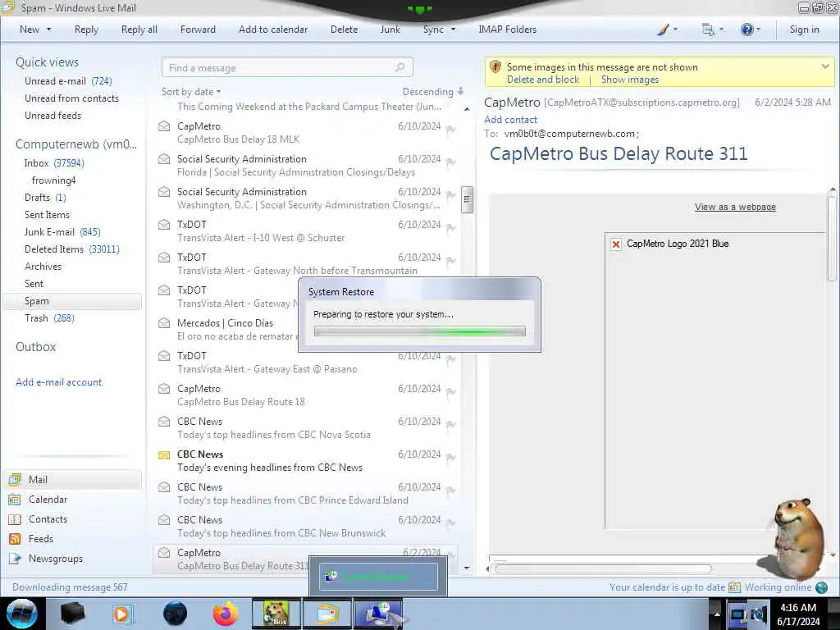
Task: Open the Sync dropdown arrow
Action: tap(453, 30)
